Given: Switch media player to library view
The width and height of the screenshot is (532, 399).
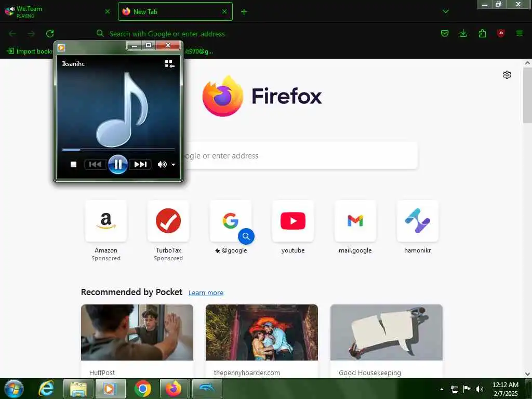Looking at the screenshot, I should [169, 64].
